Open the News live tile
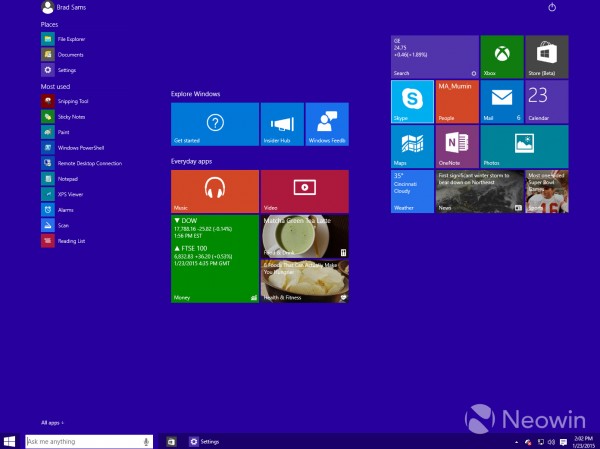 479,191
